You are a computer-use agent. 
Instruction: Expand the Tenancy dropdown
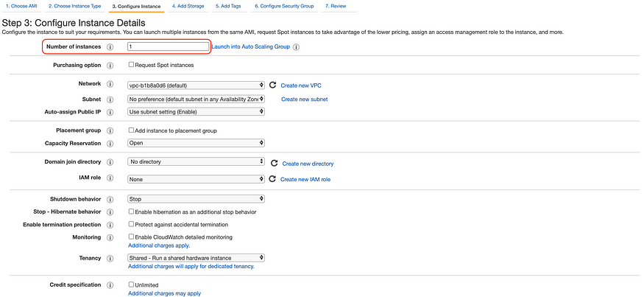[196, 258]
